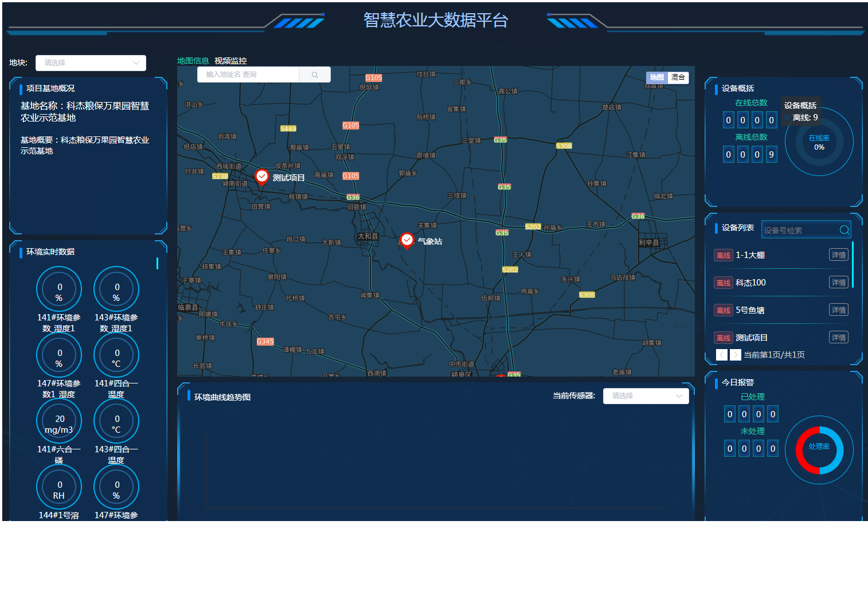Go to next device list page
Viewport: 868px width, 595px height.
[x=735, y=355]
